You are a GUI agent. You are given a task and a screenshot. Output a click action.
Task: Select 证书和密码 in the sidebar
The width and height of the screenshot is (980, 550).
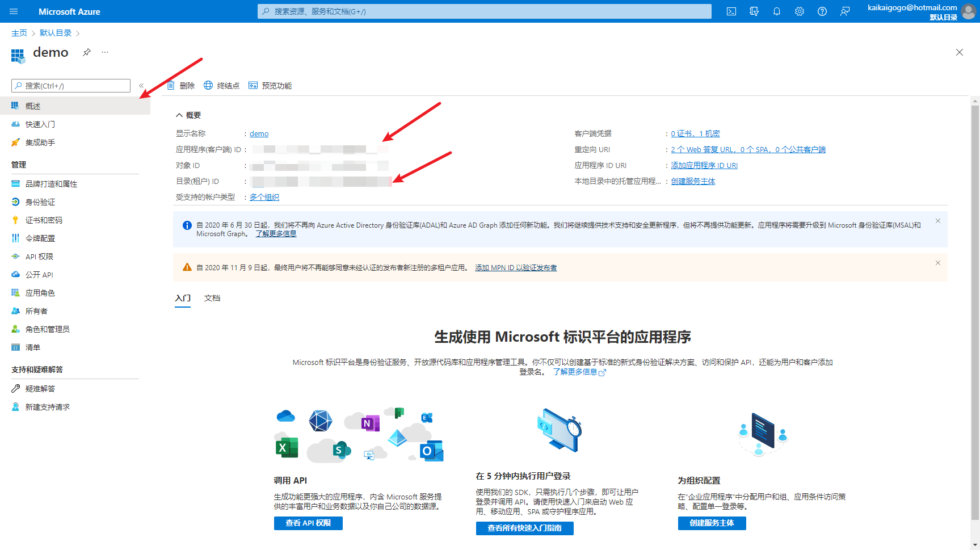coord(44,220)
